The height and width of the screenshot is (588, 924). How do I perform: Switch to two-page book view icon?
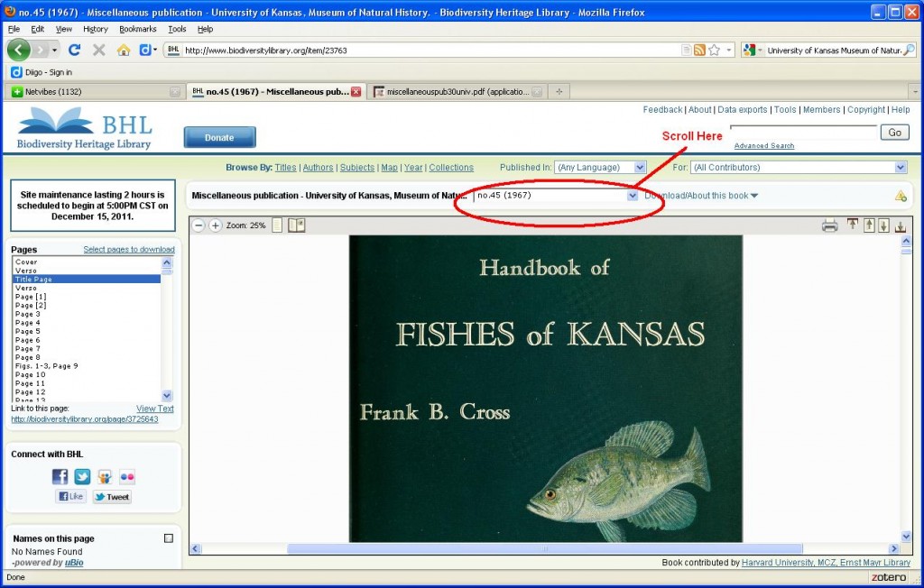pos(296,225)
